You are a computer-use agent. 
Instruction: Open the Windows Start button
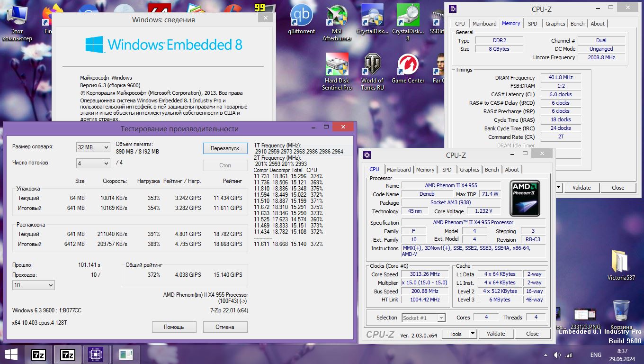click(11, 354)
